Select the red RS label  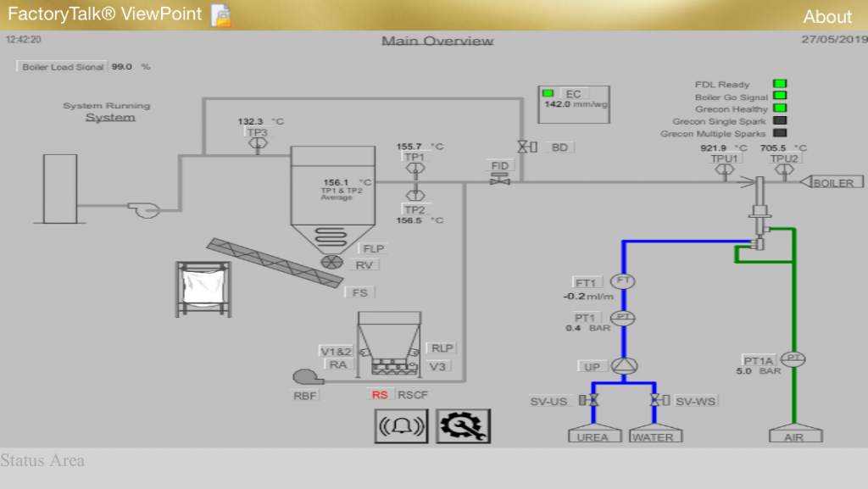(x=380, y=394)
